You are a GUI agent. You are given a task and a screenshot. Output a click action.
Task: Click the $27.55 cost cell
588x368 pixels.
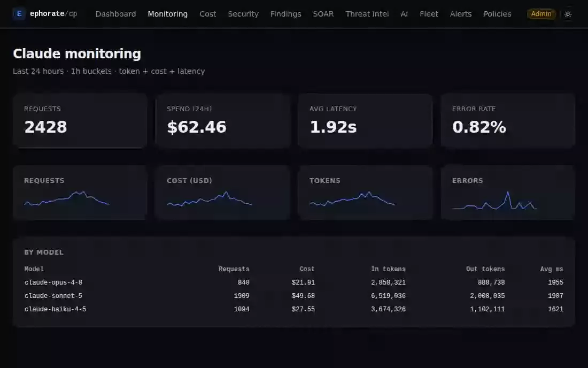click(303, 310)
